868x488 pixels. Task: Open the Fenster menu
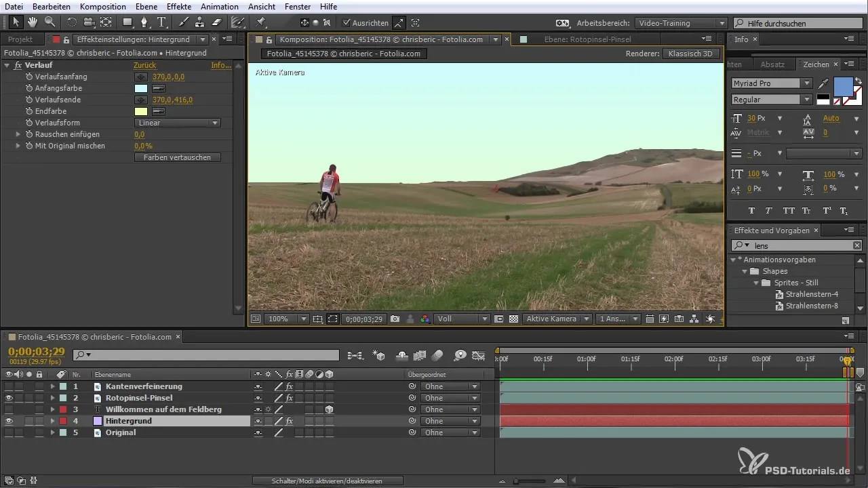pos(298,6)
